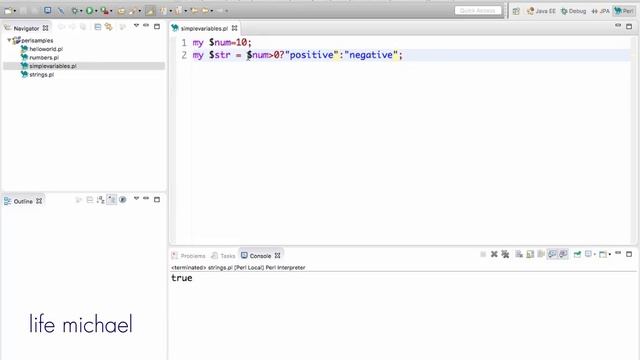This screenshot has width=640, height=360.
Task: Toggle Sort in Outline toolbar
Action: 100,200
